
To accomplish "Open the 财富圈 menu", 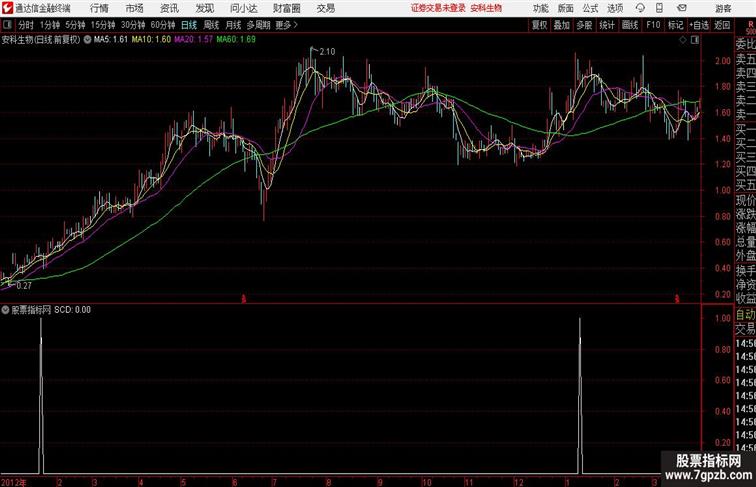I will (287, 8).
